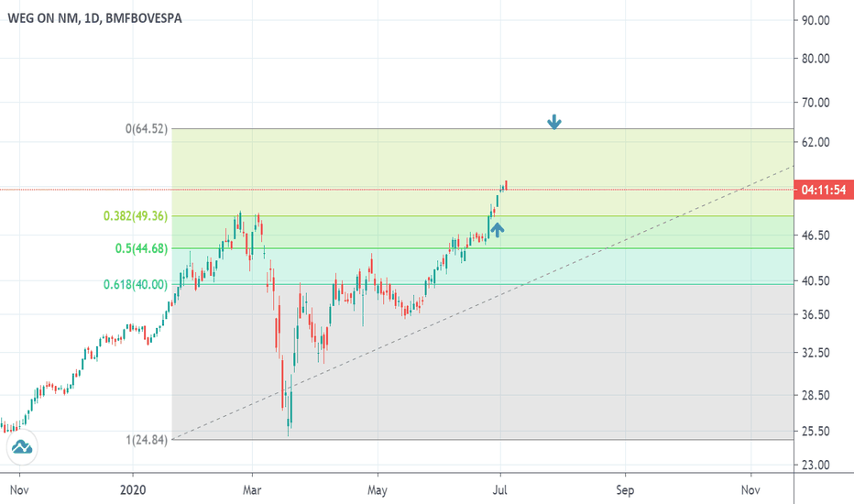Select the blue down arrow marker
The height and width of the screenshot is (504, 854).
[553, 122]
